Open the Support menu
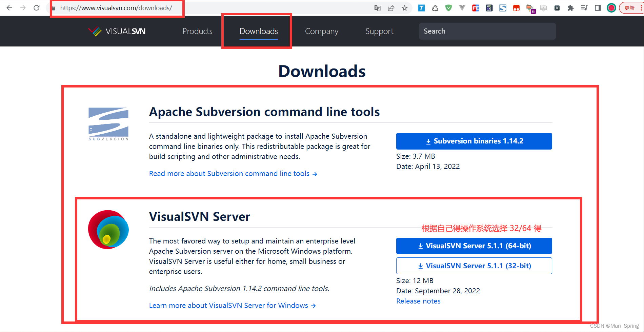The image size is (644, 332). [379, 31]
